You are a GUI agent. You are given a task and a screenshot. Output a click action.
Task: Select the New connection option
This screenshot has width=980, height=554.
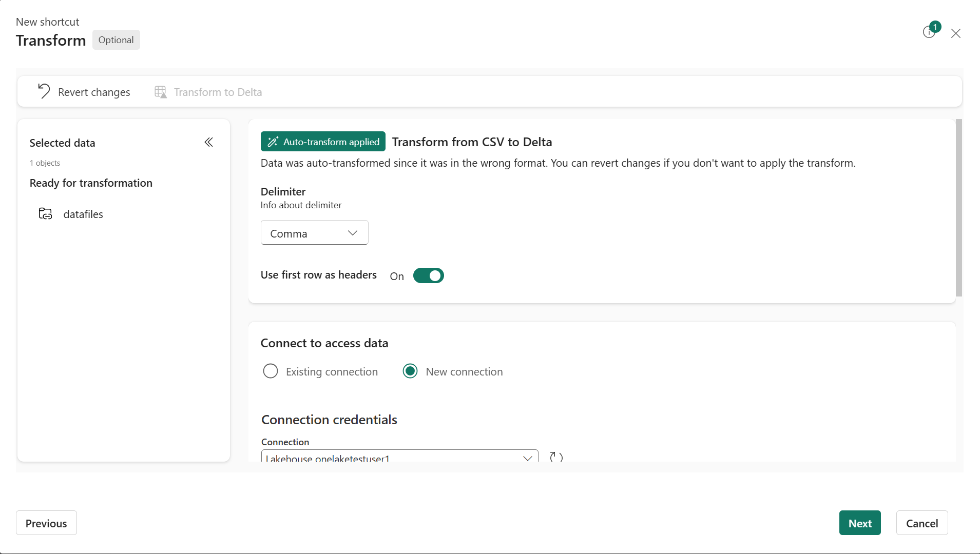tap(410, 371)
